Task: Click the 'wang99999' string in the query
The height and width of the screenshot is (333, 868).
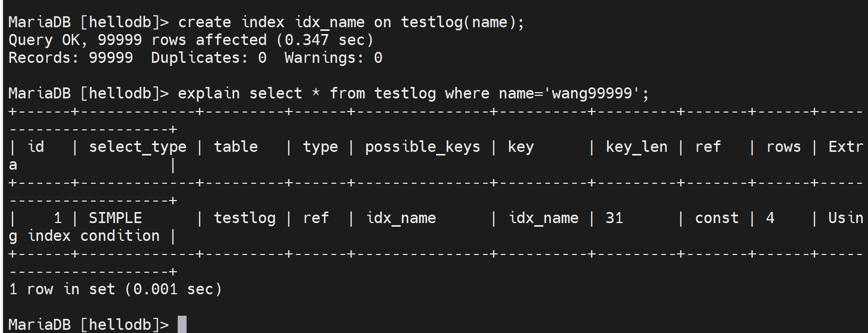Action: tap(592, 93)
